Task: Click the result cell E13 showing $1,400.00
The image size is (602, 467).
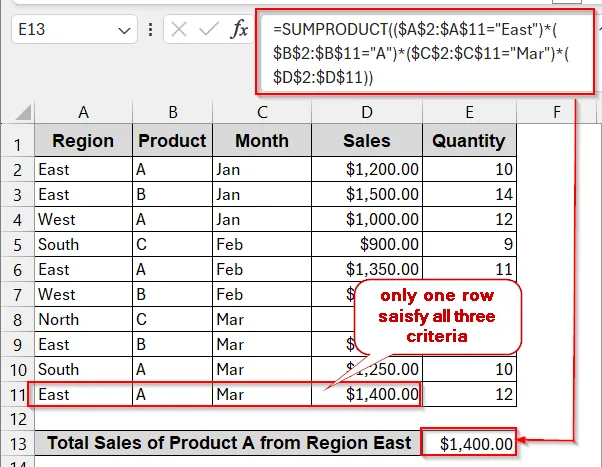Action: (469, 443)
